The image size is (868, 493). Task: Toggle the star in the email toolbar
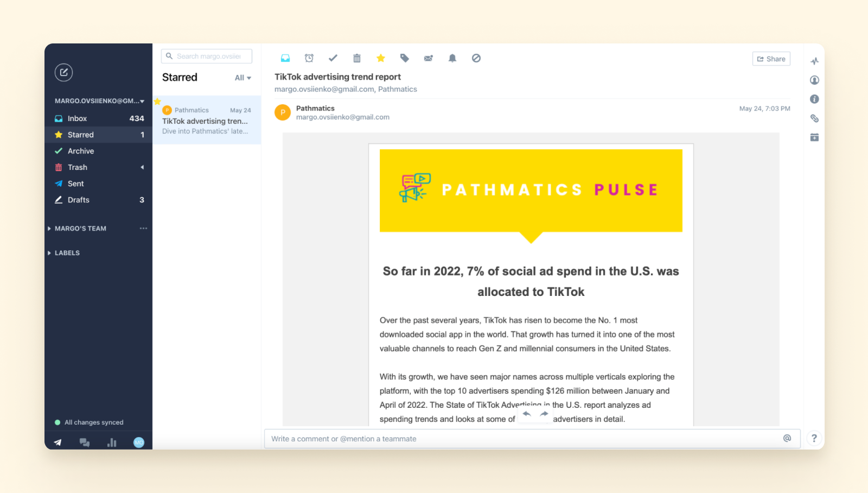pyautogui.click(x=381, y=58)
